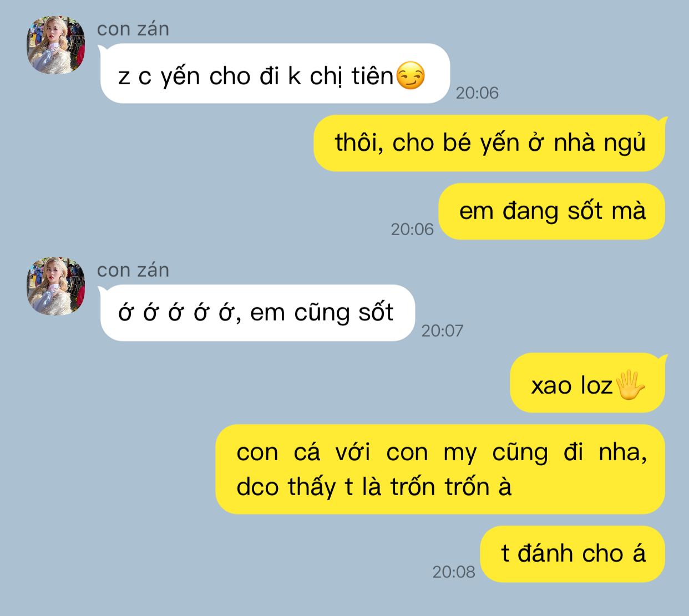Select the message 'z c yến cho đi k chị tiên'

tap(275, 73)
